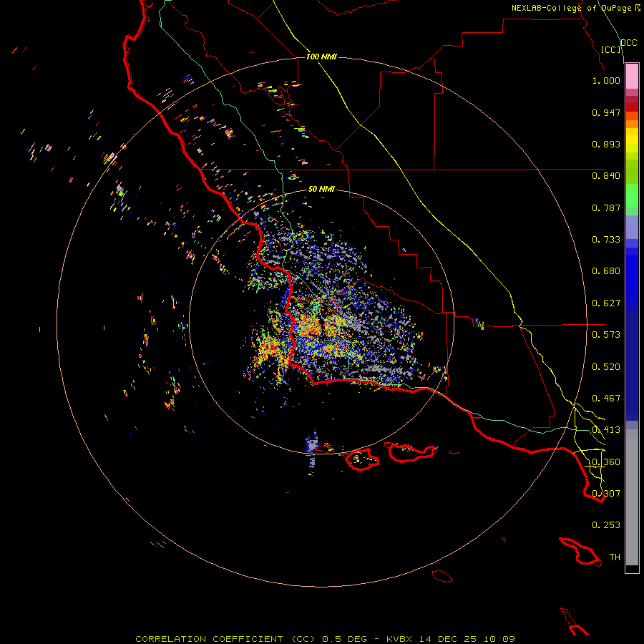Click the 0.573 scale value
This screenshot has width=644, height=644.
pyautogui.click(x=606, y=335)
